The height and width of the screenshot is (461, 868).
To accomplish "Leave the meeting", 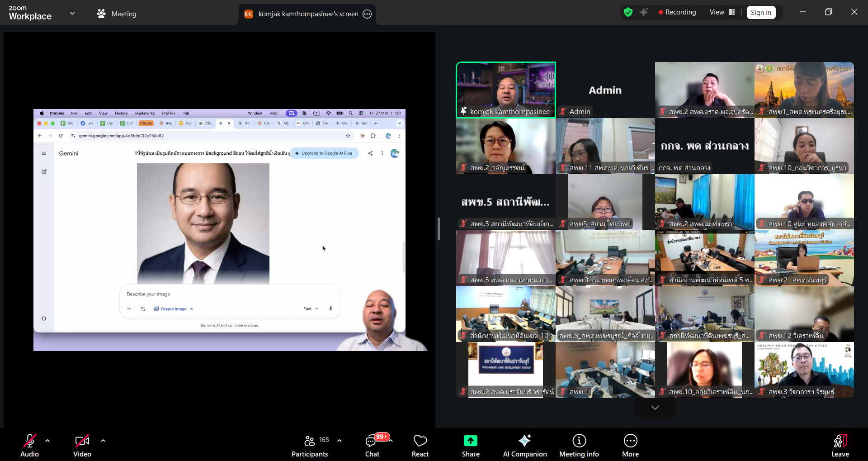I will (x=840, y=446).
